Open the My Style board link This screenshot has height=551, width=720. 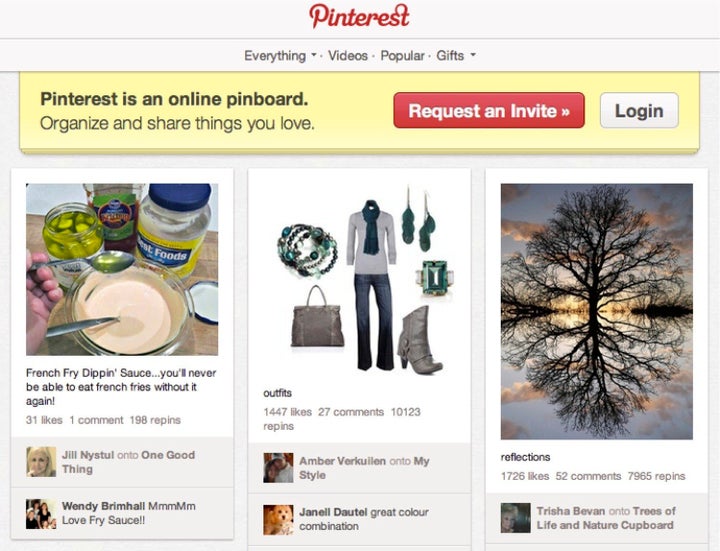(364, 468)
